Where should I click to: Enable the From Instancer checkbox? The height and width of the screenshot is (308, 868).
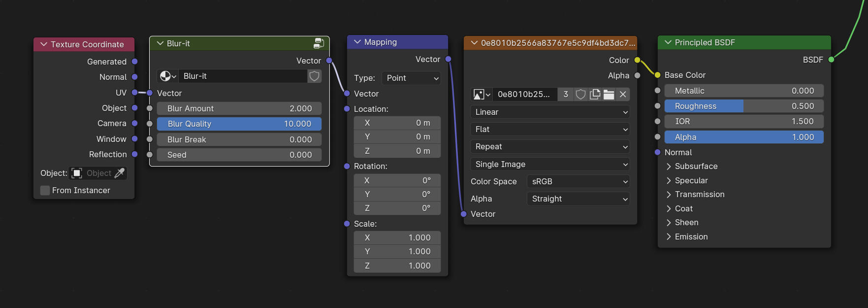(45, 191)
